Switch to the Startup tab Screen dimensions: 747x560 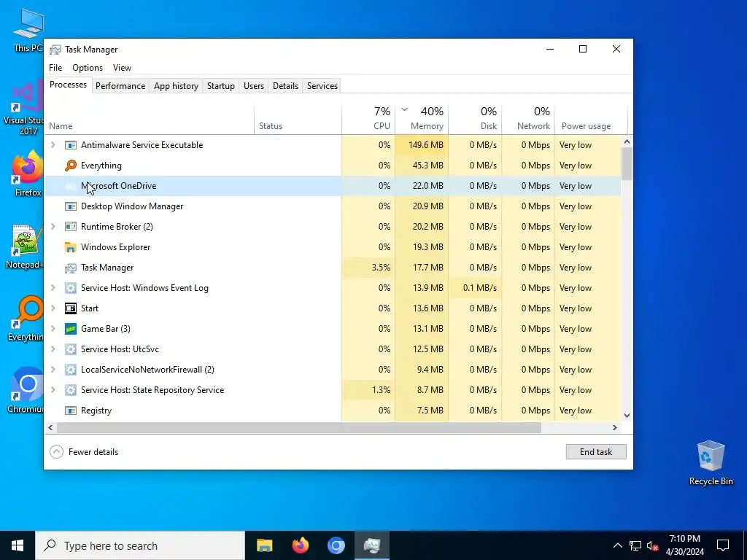click(x=220, y=86)
